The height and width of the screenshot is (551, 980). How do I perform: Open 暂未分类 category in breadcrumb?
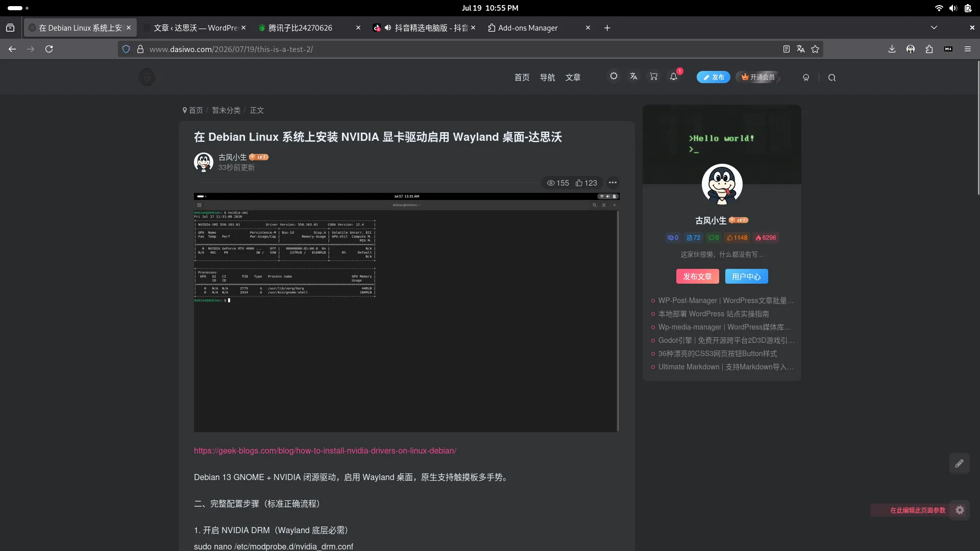point(226,110)
